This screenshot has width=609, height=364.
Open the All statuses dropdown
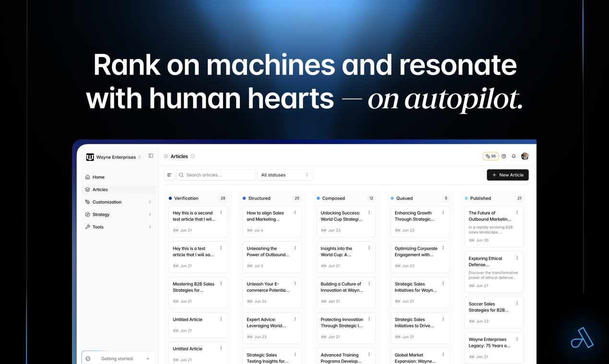coord(285,175)
